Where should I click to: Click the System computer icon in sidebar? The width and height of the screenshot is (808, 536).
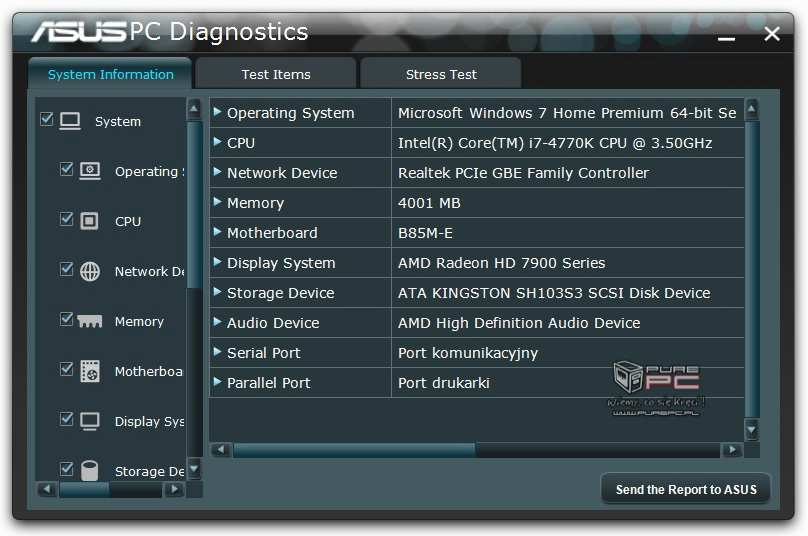coord(70,121)
